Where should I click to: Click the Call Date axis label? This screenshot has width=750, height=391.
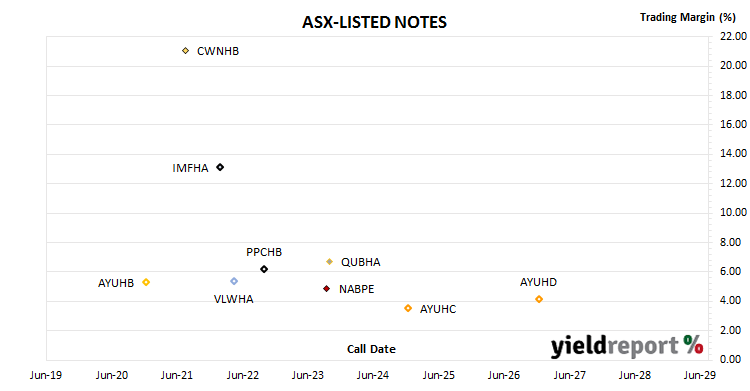pyautogui.click(x=371, y=349)
